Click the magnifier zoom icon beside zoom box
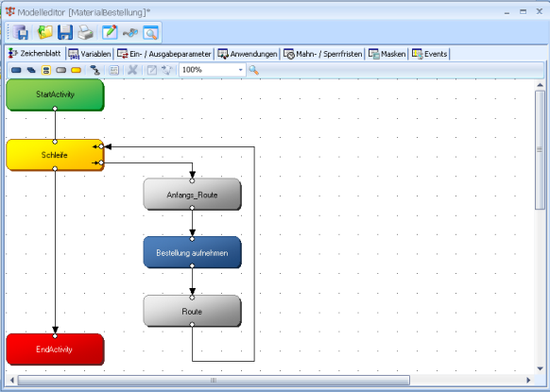 [x=253, y=70]
